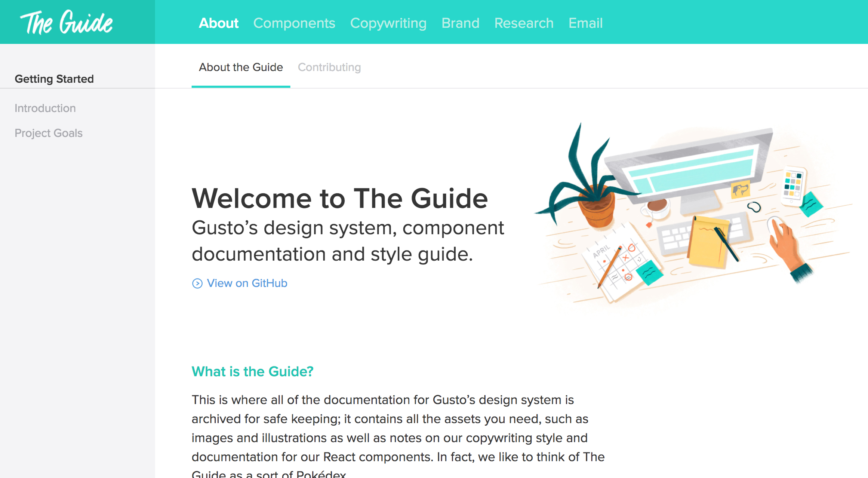
Task: Click The Guide logo in header
Action: coord(67,22)
